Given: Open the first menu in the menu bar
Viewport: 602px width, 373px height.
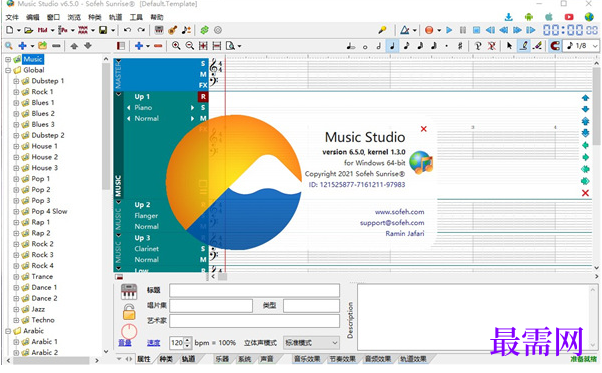Looking at the screenshot, I should click(x=12, y=17).
